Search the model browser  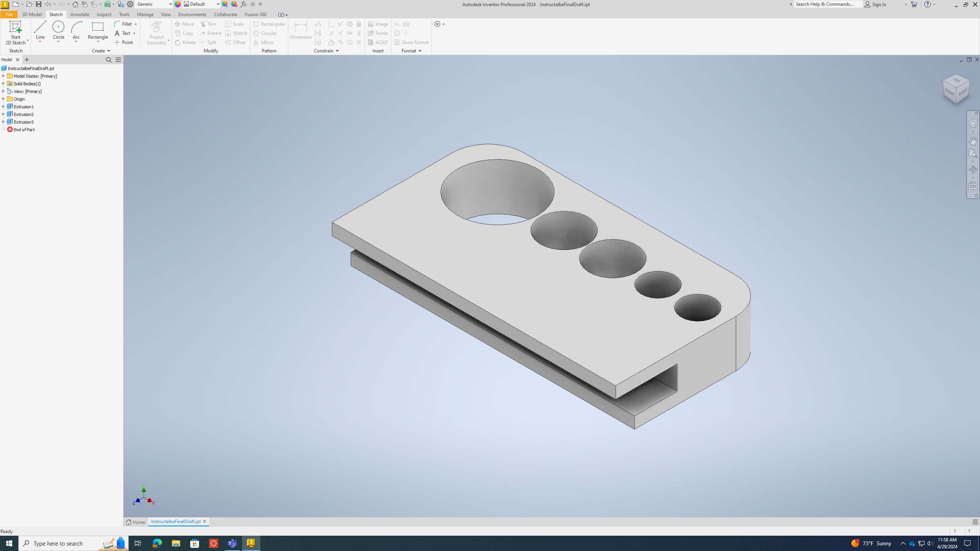click(109, 60)
